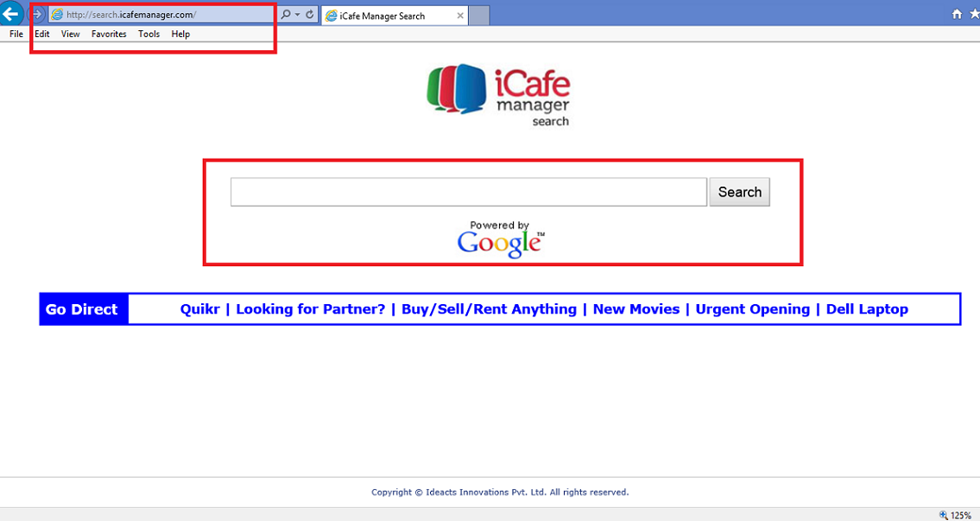This screenshot has height=521, width=980.
Task: Open the Favorites menu
Action: pyautogui.click(x=109, y=35)
